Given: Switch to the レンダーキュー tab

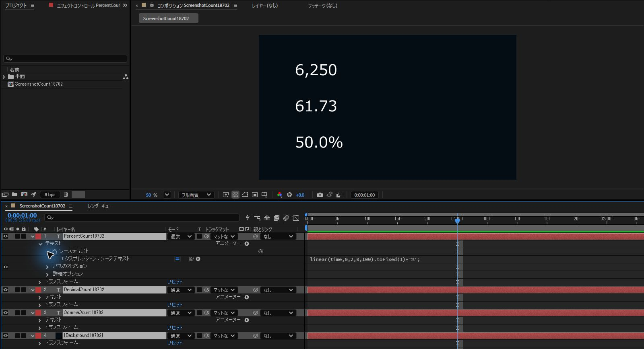Looking at the screenshot, I should pos(99,206).
